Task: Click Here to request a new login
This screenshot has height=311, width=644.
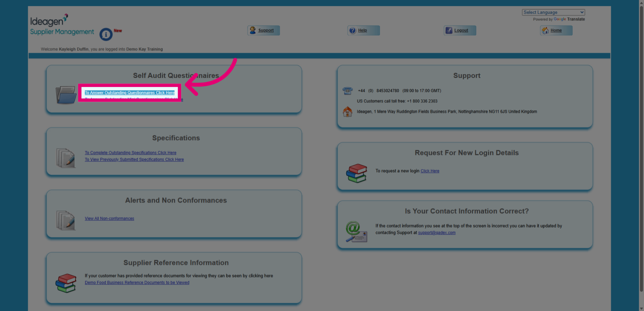Action: (430, 171)
